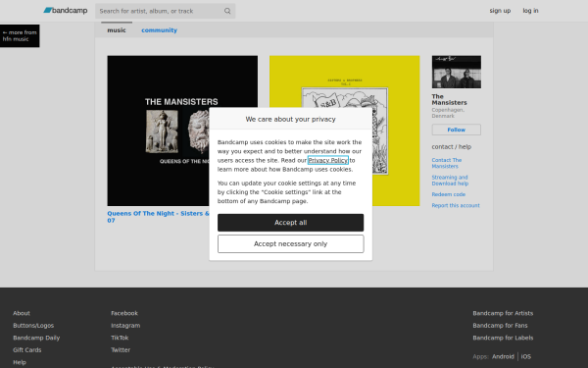This screenshot has width=588, height=368.
Task: Open Bandcamp's Twitter link
Action: 121,350
